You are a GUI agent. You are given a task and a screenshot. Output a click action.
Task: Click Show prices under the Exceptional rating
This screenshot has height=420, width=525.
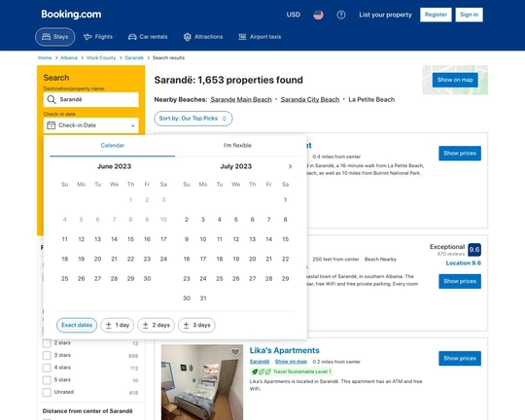(x=460, y=281)
